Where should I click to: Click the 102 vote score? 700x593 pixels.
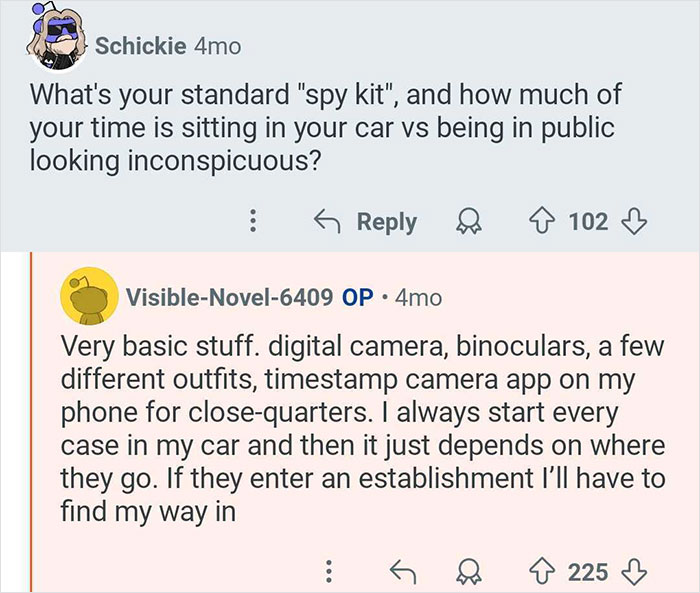pyautogui.click(x=588, y=221)
